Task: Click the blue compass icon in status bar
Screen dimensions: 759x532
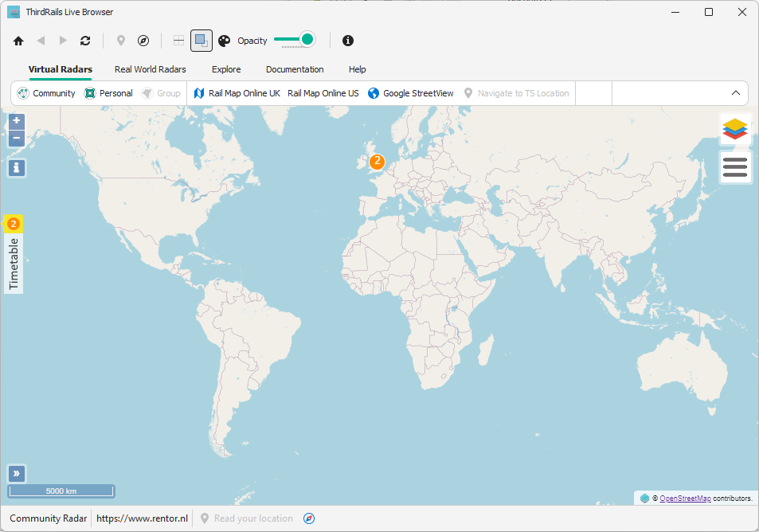Action: 309,518
